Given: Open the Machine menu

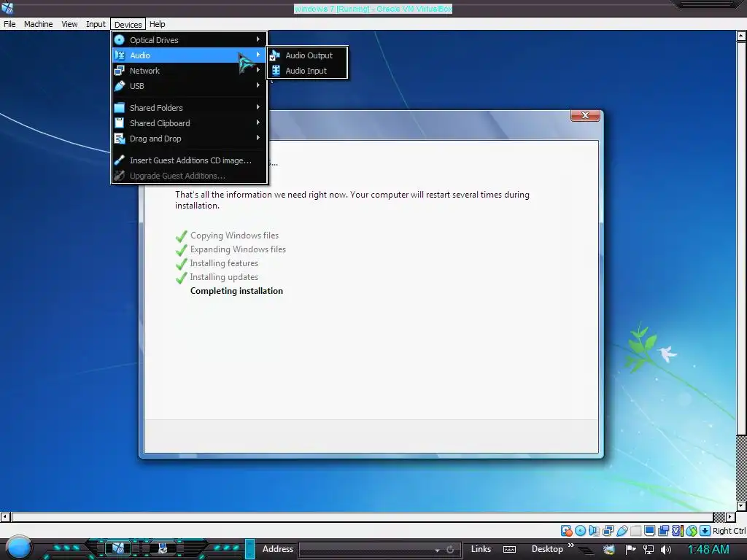Looking at the screenshot, I should [39, 24].
